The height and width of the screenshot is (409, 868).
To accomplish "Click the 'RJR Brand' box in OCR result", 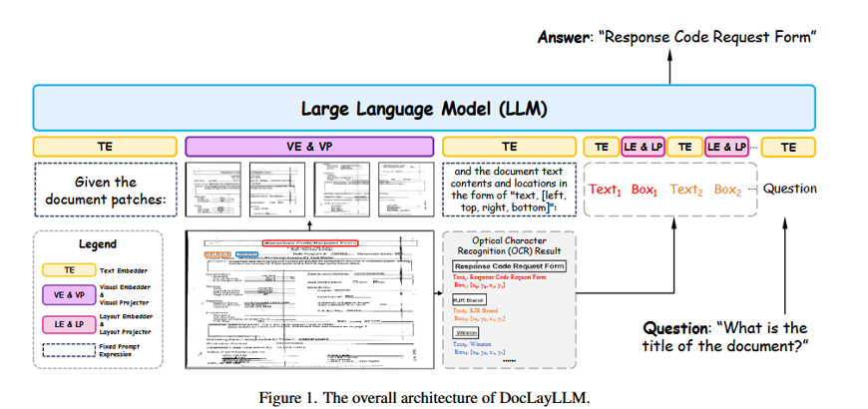I will pos(470,298).
